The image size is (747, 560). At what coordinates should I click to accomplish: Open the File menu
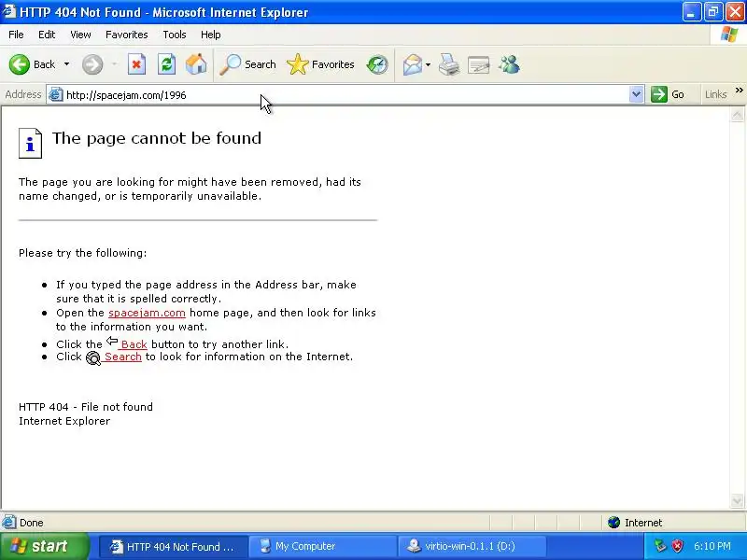click(x=16, y=35)
